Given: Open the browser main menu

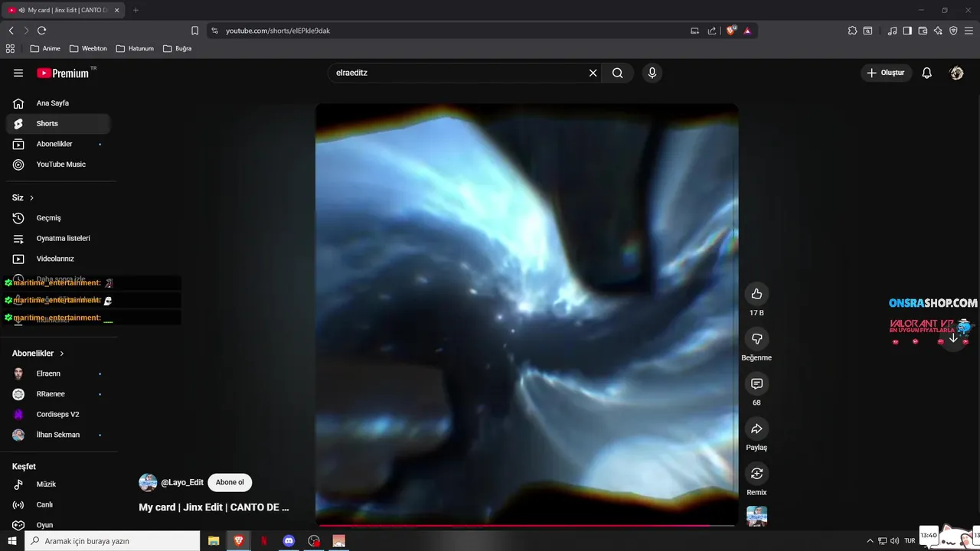Looking at the screenshot, I should pos(969,31).
